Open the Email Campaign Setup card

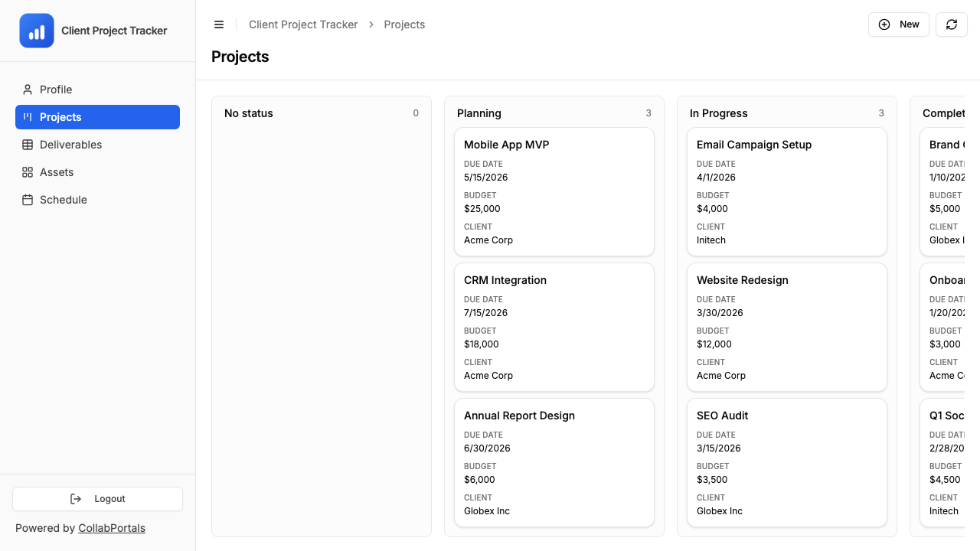(x=787, y=192)
